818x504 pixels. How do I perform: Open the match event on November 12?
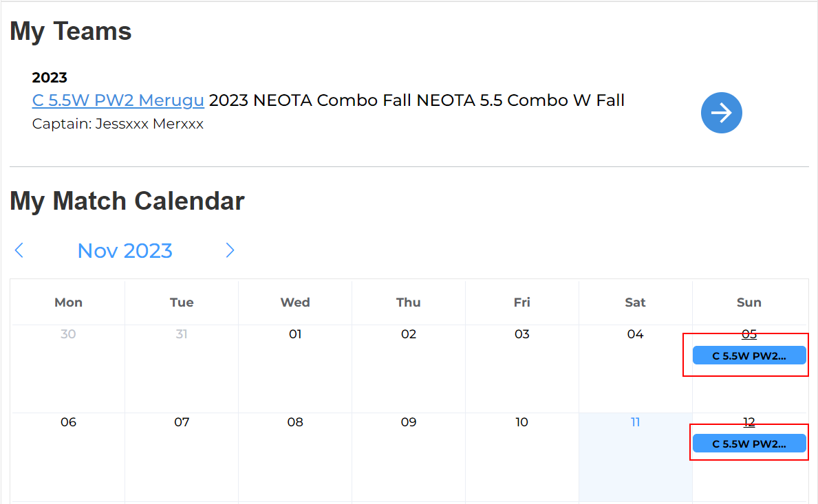click(x=749, y=443)
